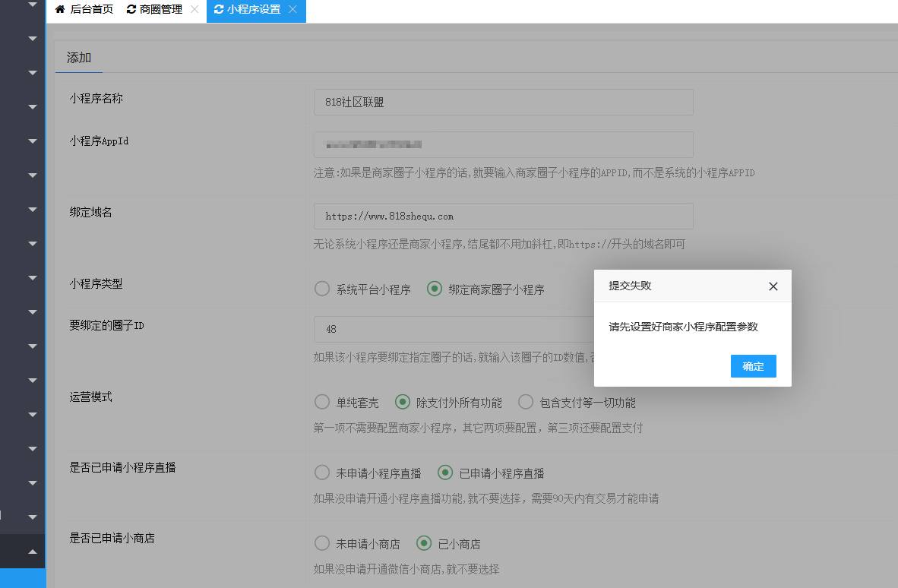The height and width of the screenshot is (588, 898).
Task: Click the 小程序名称 input field
Action: pos(503,102)
